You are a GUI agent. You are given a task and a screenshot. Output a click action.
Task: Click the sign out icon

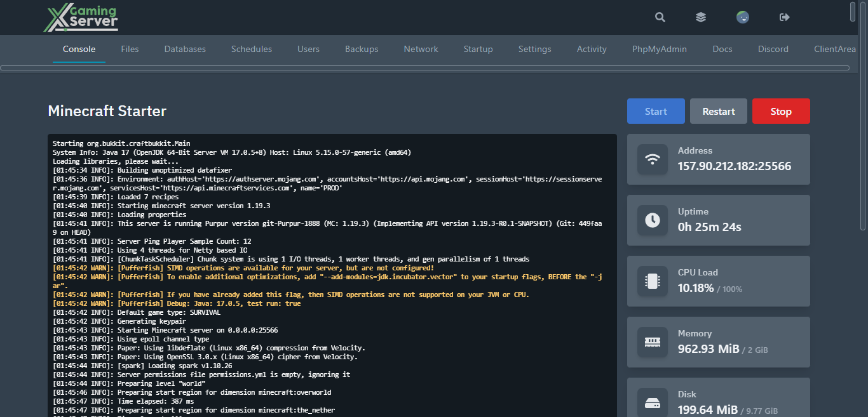(784, 17)
